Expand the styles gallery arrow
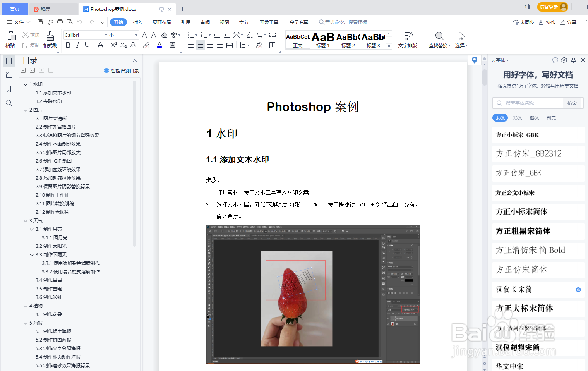The height and width of the screenshot is (371, 588). click(x=389, y=46)
